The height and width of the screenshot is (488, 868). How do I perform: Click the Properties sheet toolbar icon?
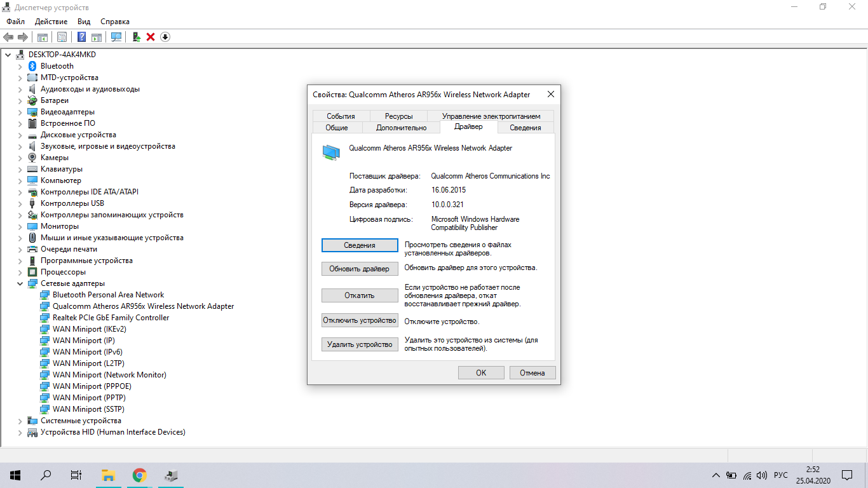tap(62, 37)
